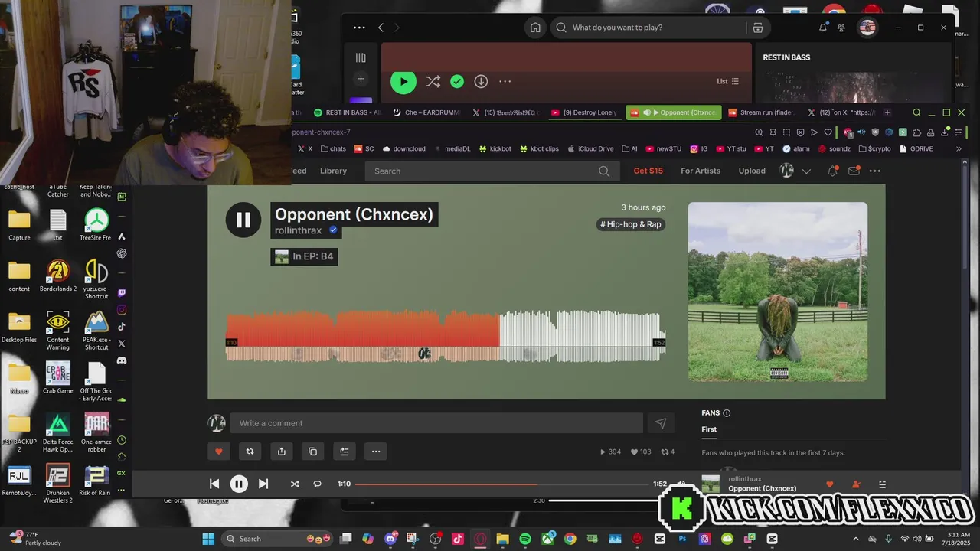
Task: Open the rollinthrax artist profile link
Action: (299, 230)
